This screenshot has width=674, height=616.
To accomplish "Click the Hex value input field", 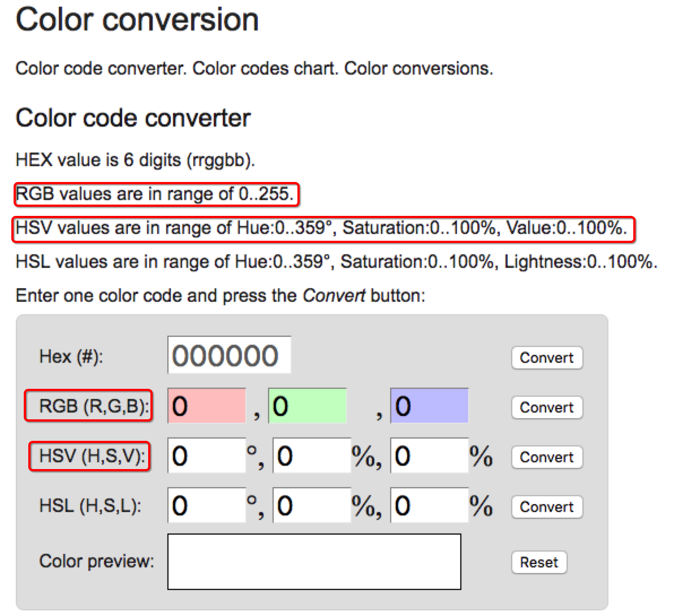I will [x=229, y=355].
